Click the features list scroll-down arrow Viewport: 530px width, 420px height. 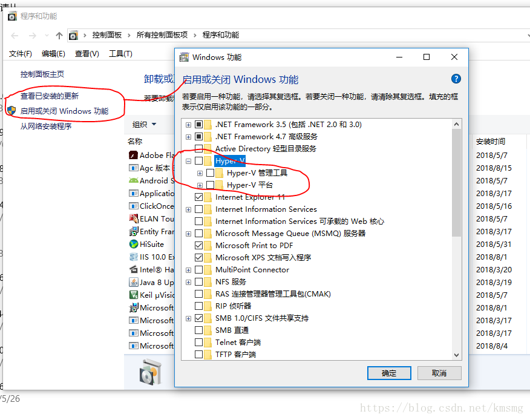point(456,355)
